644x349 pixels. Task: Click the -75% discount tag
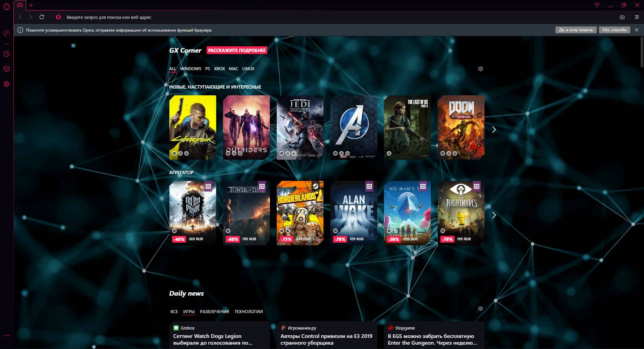click(x=286, y=239)
